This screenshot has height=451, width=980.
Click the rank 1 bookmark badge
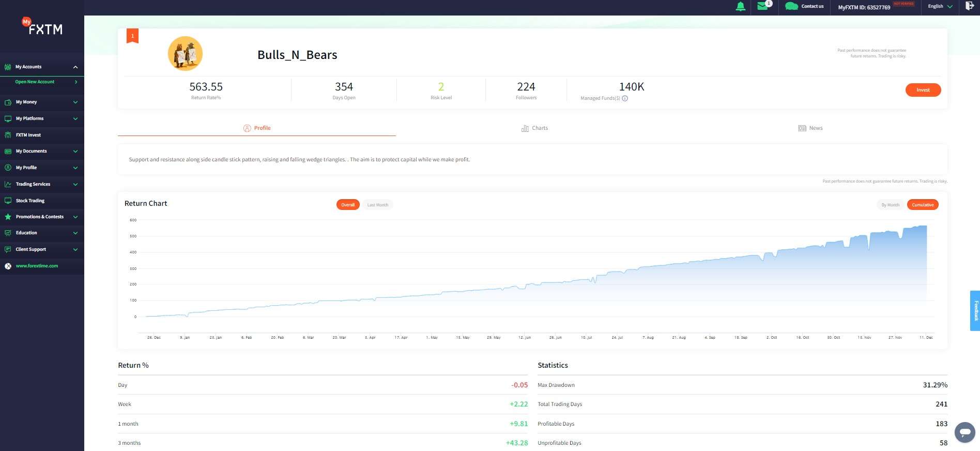click(x=132, y=36)
